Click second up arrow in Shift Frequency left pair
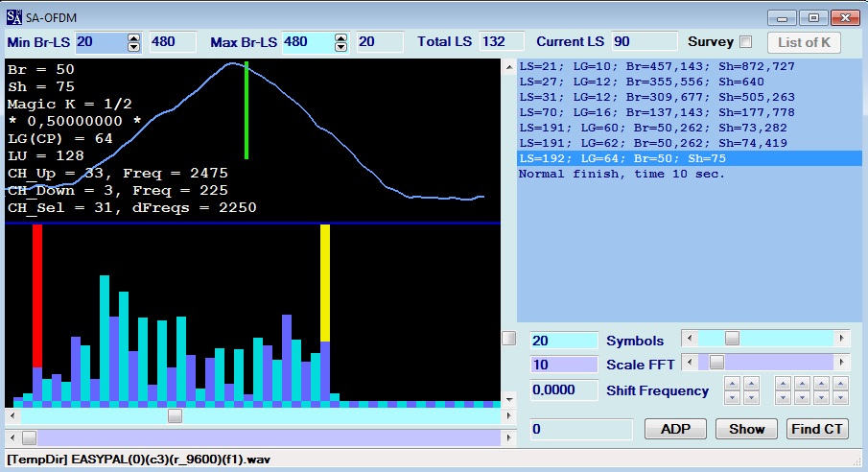 pos(751,384)
